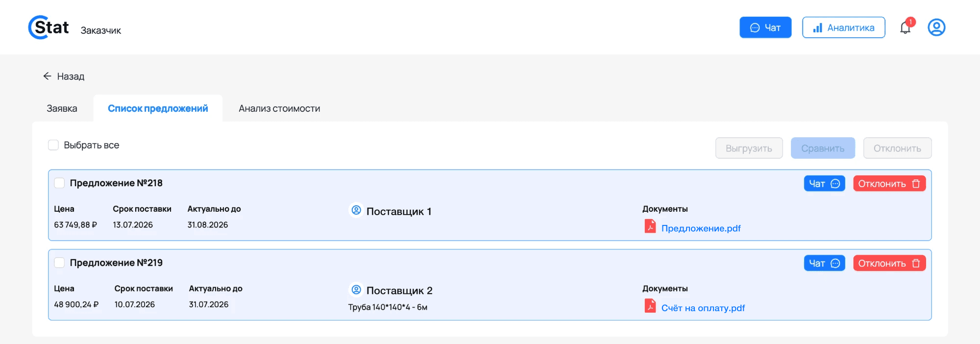Select the checkbox for Предложение №219

click(x=59, y=263)
